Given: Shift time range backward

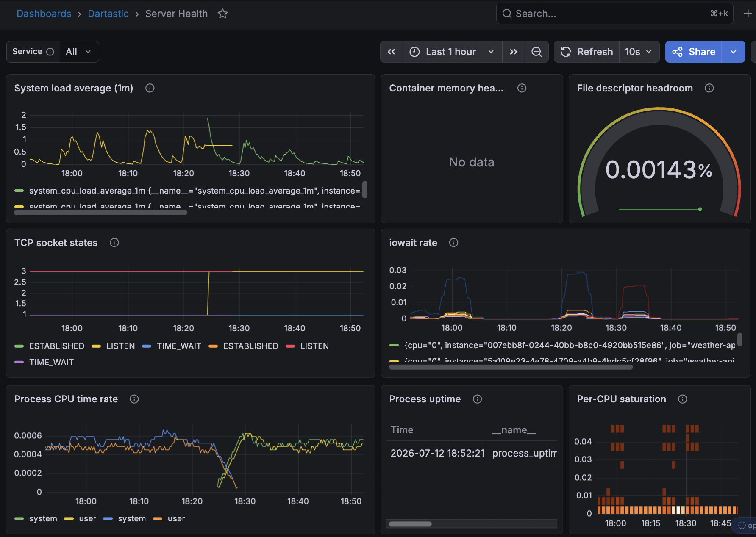Looking at the screenshot, I should click(392, 52).
